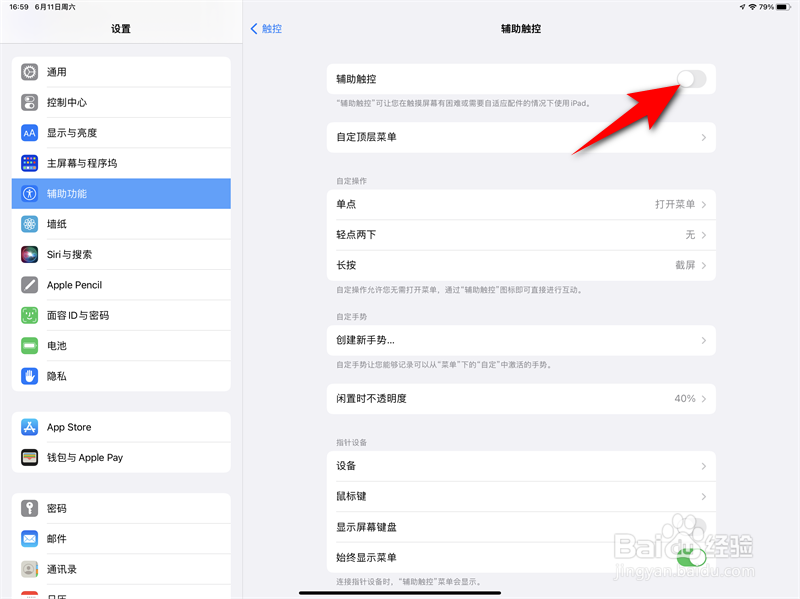This screenshot has height=599, width=800.
Task: Tap the 通讯录 contacts icon
Action: [x=30, y=569]
